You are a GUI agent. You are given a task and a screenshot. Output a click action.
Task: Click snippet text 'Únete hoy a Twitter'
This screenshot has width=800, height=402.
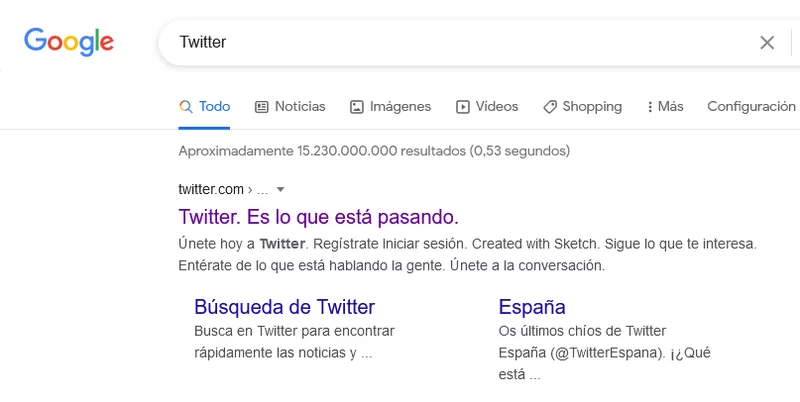242,244
